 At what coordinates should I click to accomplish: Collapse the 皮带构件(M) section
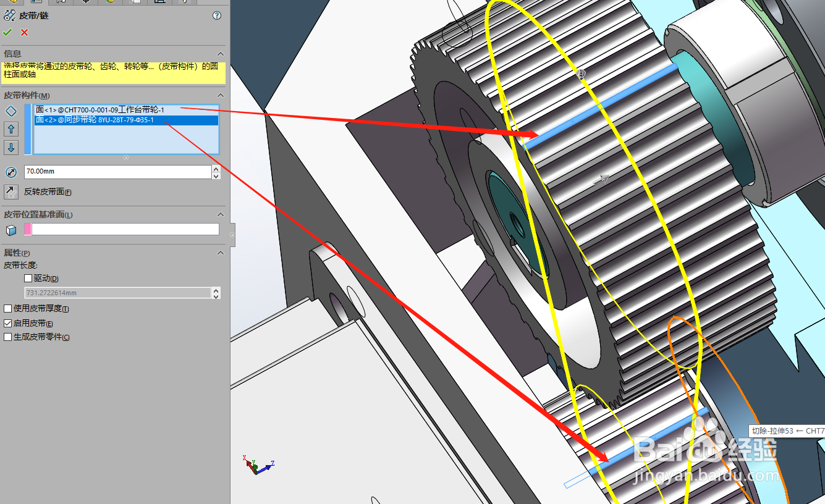click(x=220, y=96)
